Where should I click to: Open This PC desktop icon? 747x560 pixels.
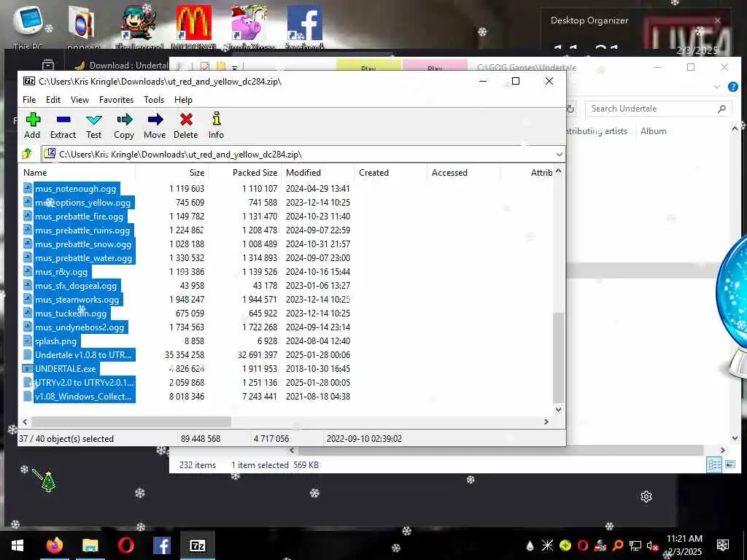28,27
